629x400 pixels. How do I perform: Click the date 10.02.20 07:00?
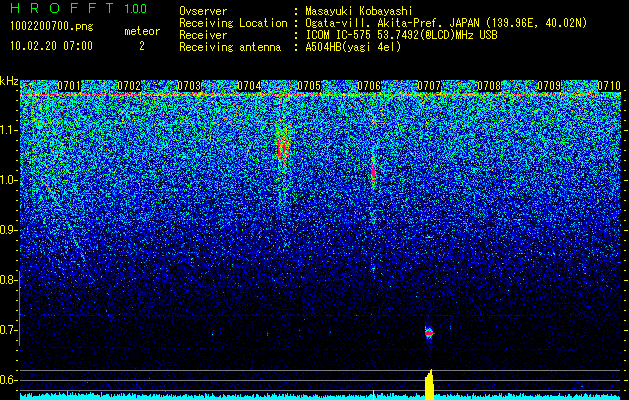pos(51,46)
